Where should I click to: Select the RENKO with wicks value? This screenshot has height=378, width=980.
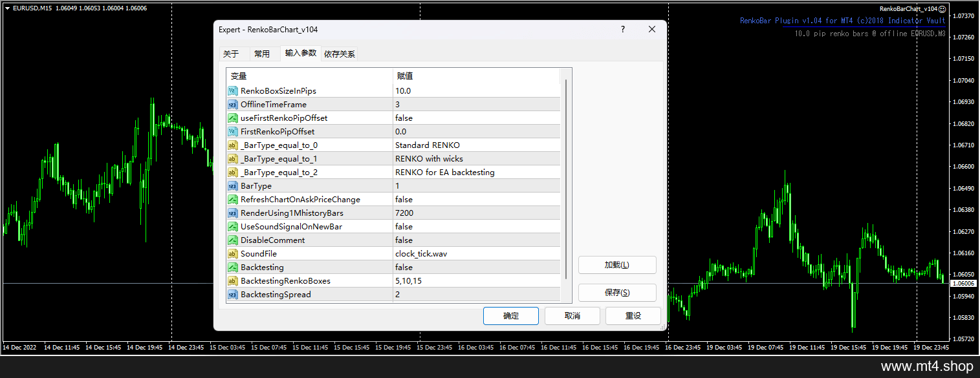point(477,159)
